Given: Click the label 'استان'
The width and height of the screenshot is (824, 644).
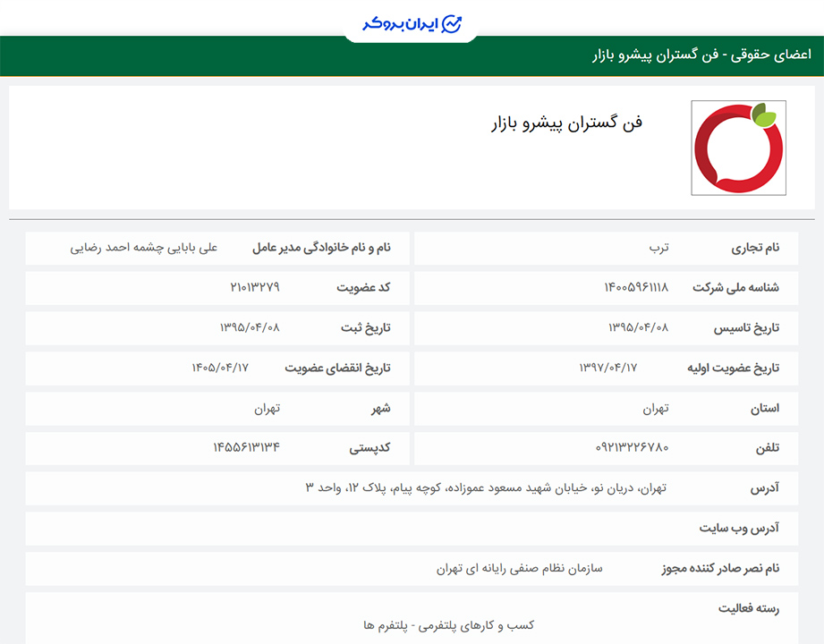Looking at the screenshot, I should click(x=765, y=408).
